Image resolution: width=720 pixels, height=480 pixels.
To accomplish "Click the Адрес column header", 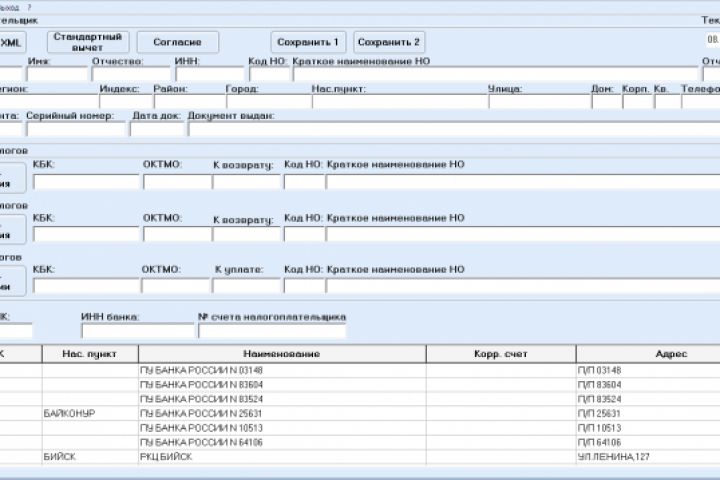I will tap(648, 354).
